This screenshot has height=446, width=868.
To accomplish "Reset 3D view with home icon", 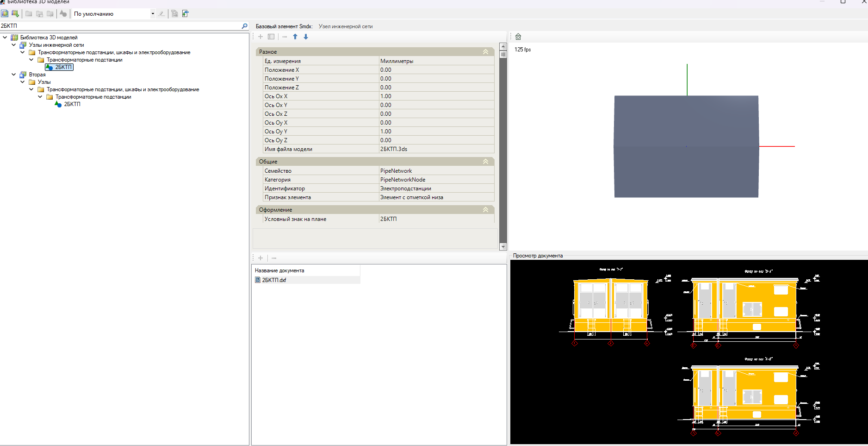I will click(518, 37).
